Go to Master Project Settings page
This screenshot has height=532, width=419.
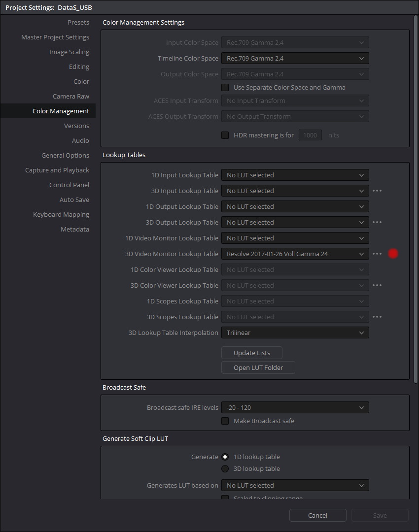point(55,37)
